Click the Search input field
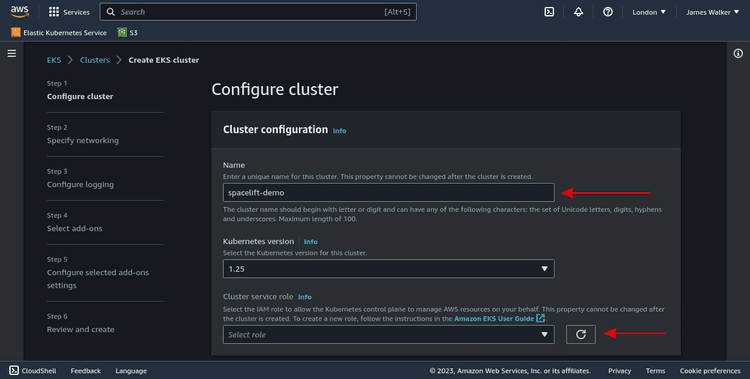The width and height of the screenshot is (750, 379). 258,12
